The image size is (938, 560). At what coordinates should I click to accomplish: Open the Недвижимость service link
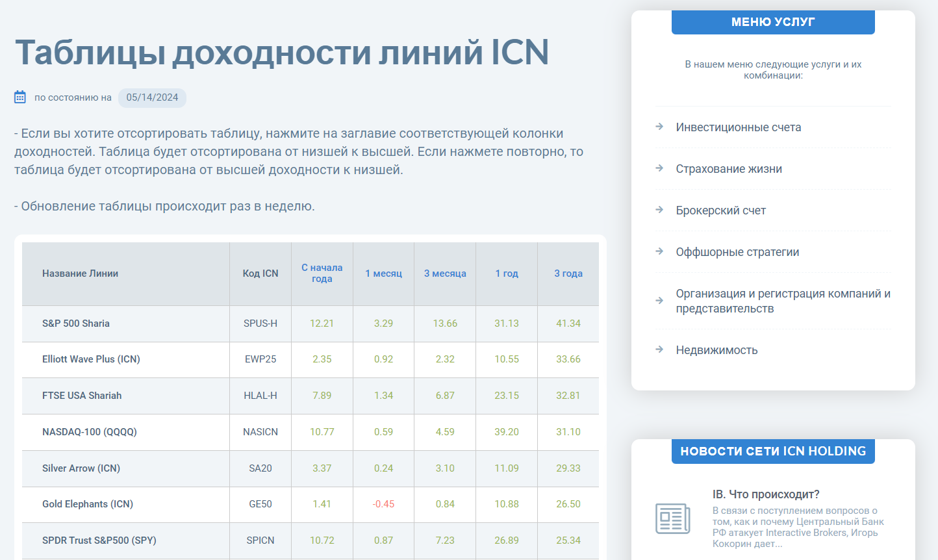coord(716,350)
